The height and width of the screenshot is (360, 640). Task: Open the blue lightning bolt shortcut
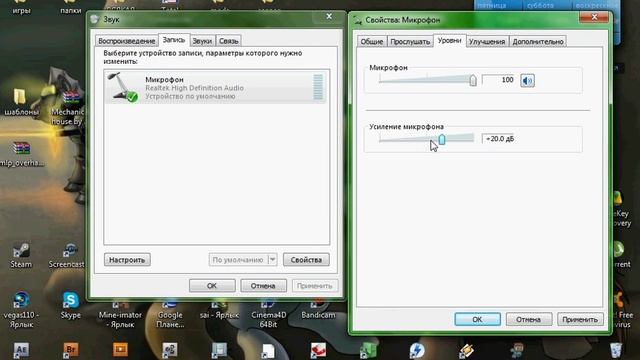tap(417, 350)
